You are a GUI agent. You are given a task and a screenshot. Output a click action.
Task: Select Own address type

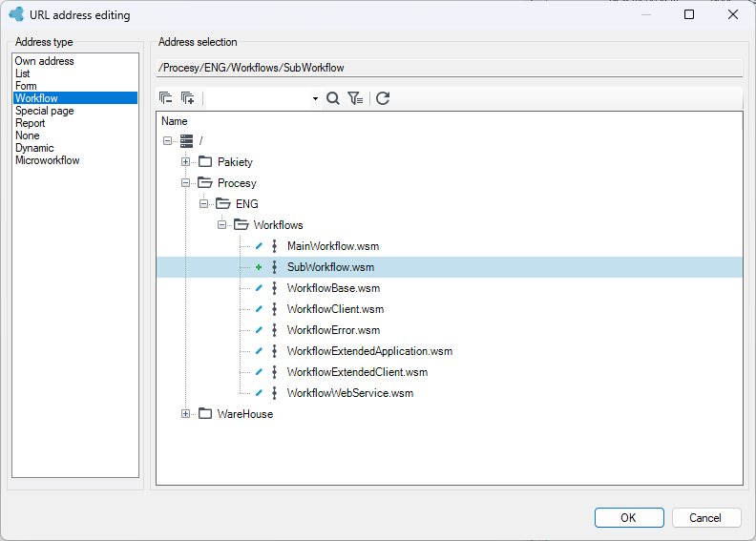pyautogui.click(x=75, y=61)
